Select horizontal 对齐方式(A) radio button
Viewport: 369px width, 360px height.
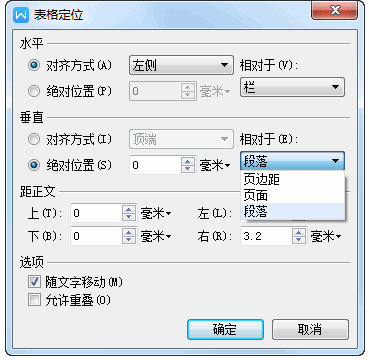pos(34,65)
